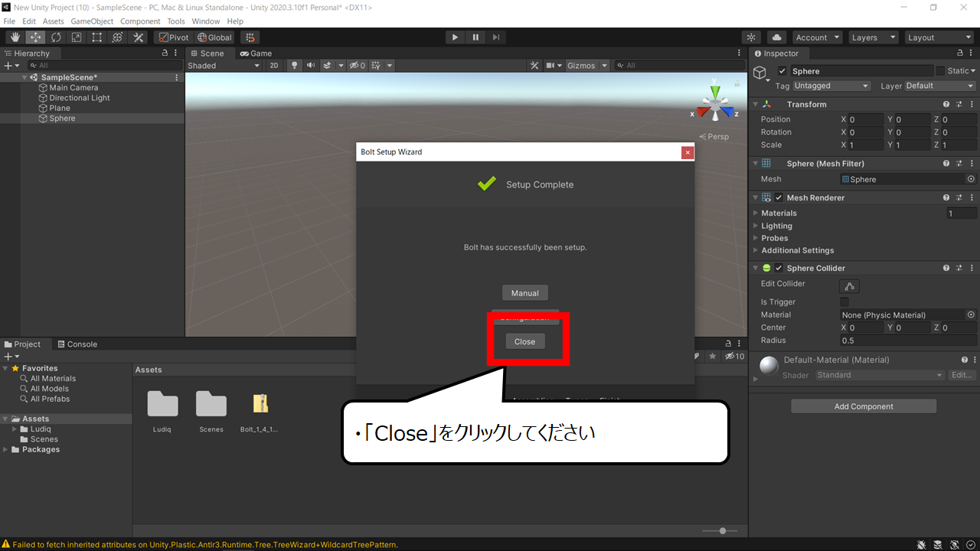Switch to the Game tab
Viewport: 980px width, 551px height.
coord(256,54)
